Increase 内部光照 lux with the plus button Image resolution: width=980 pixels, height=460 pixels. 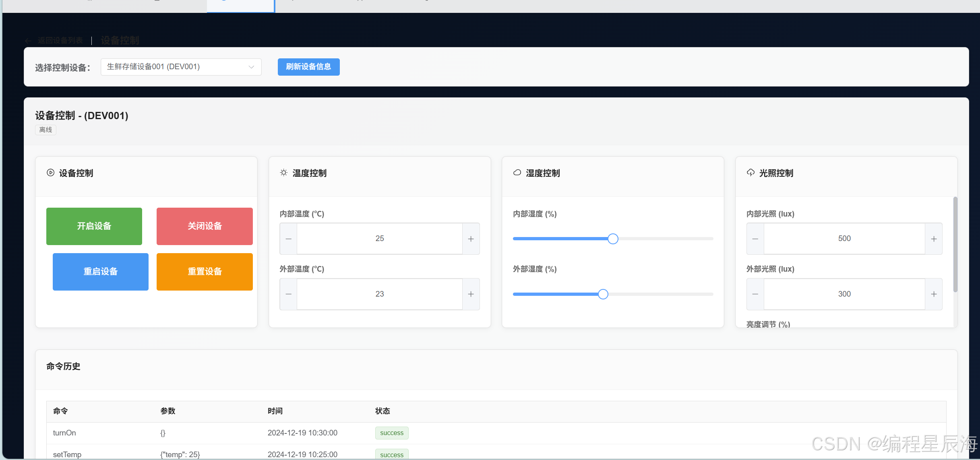tap(934, 239)
